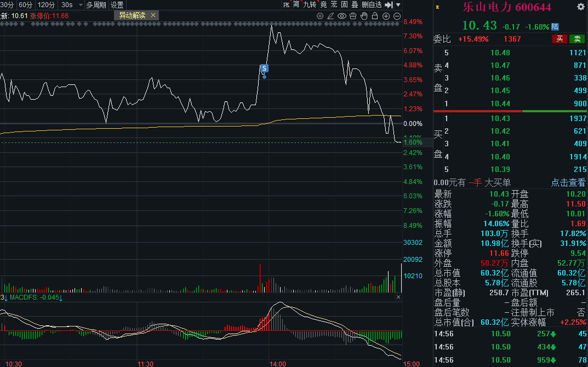Select the drawing pen tool

330,16
